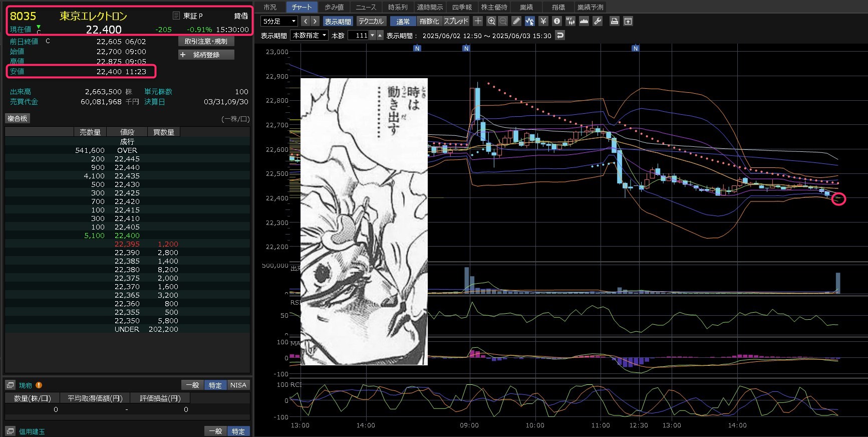Open the 5分足 timeframe dropdown
This screenshot has height=437, width=868.
[279, 21]
